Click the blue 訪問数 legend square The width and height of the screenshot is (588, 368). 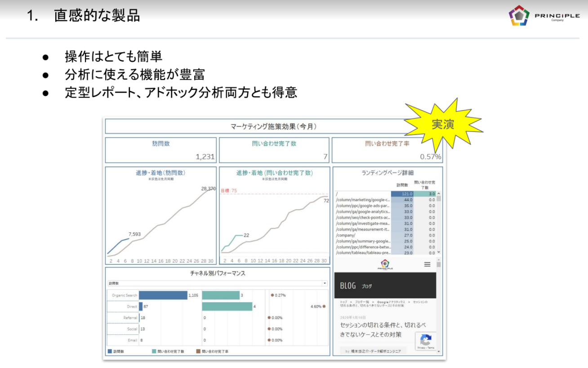point(110,351)
